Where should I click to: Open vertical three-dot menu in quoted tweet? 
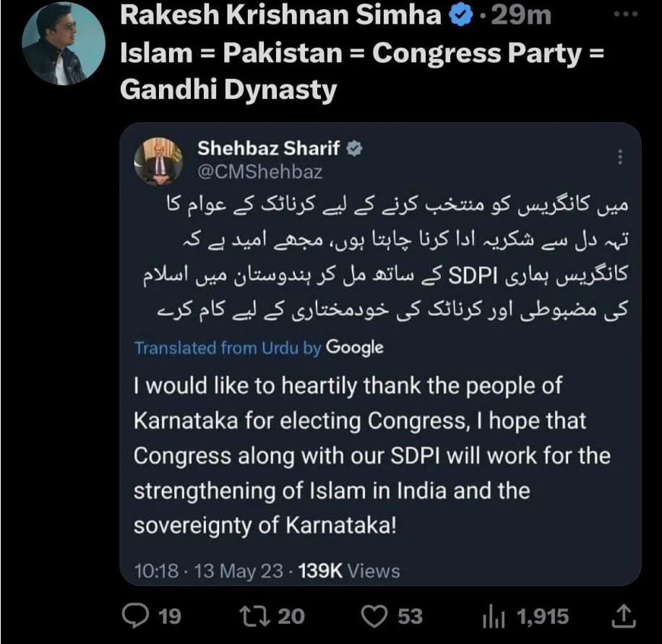click(x=618, y=158)
